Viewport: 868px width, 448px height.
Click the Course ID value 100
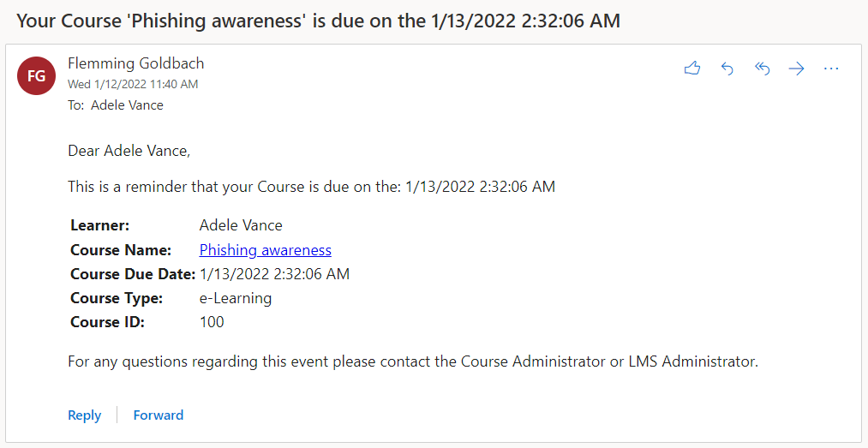coord(212,322)
